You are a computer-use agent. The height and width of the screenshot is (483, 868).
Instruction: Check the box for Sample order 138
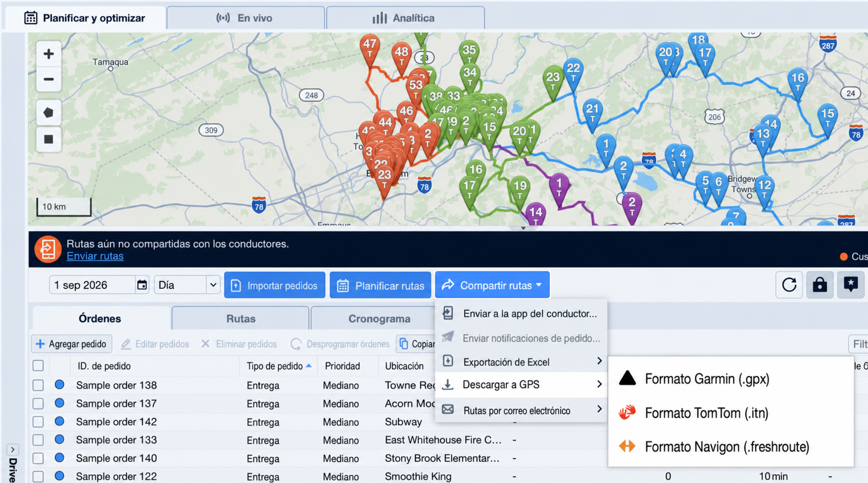(x=38, y=385)
